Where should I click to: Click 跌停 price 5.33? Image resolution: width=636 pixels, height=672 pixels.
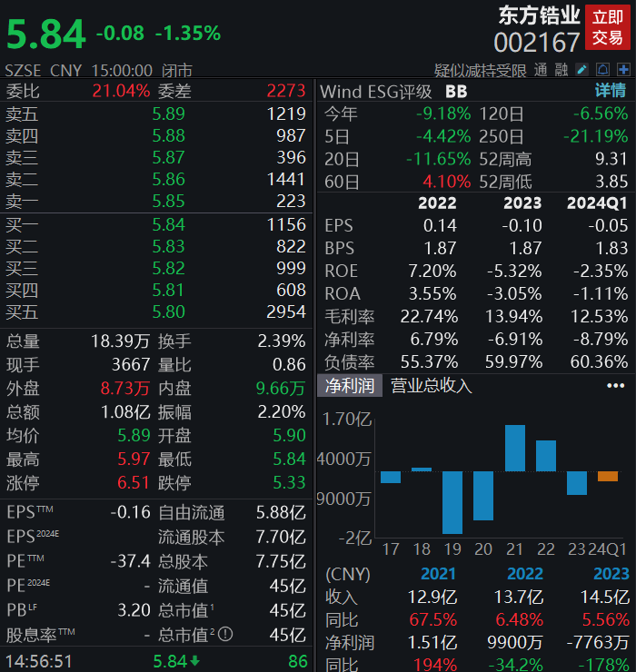click(x=290, y=483)
